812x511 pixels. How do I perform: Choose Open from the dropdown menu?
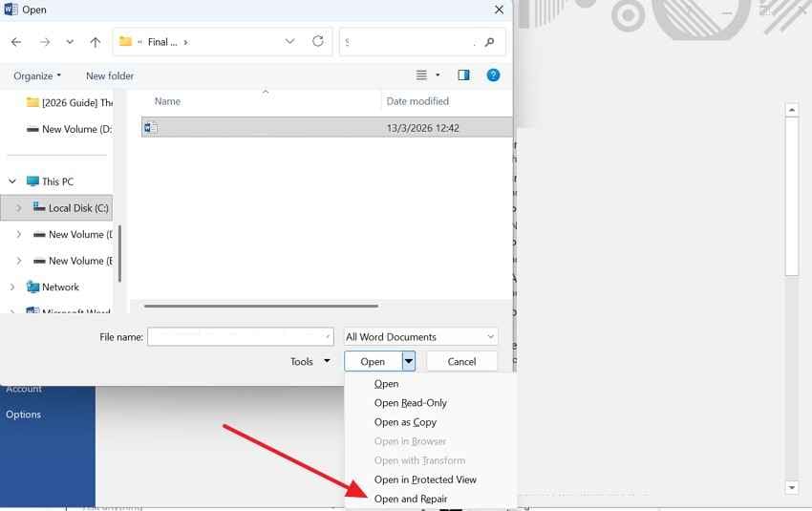click(x=386, y=384)
